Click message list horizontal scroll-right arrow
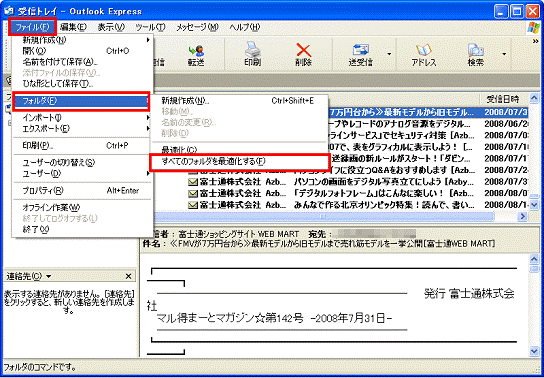 (x=522, y=216)
